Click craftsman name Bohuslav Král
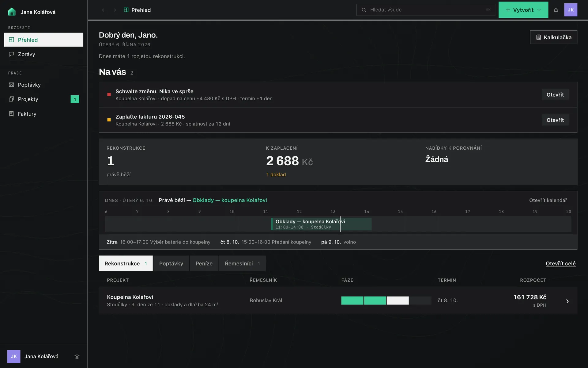The image size is (588, 368). coord(266,301)
